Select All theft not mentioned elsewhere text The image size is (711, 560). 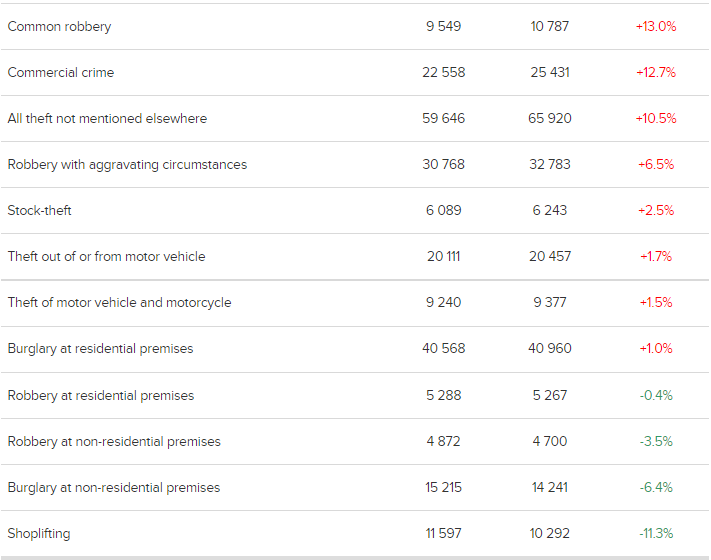pyautogui.click(x=107, y=118)
